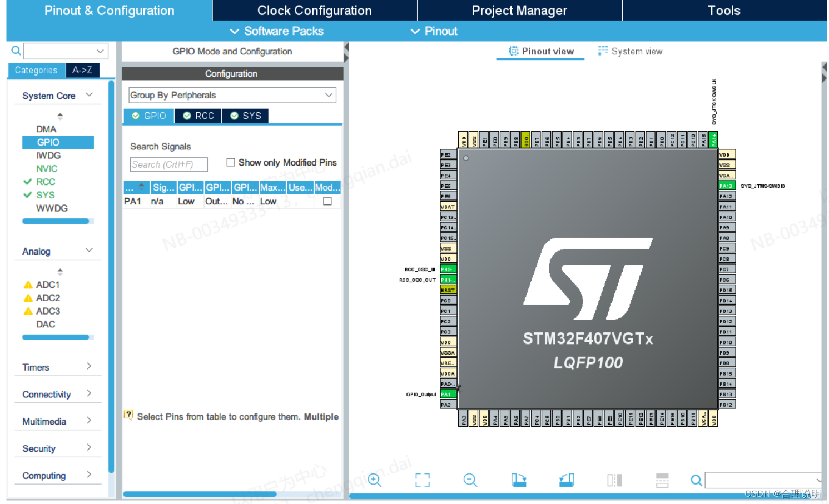829x504 pixels.
Task: Rotate the chip view counter-clockwise
Action: pos(567,480)
